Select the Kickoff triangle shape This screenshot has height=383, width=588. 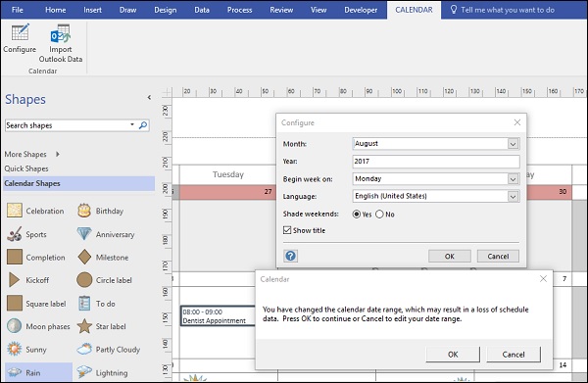[28, 280]
